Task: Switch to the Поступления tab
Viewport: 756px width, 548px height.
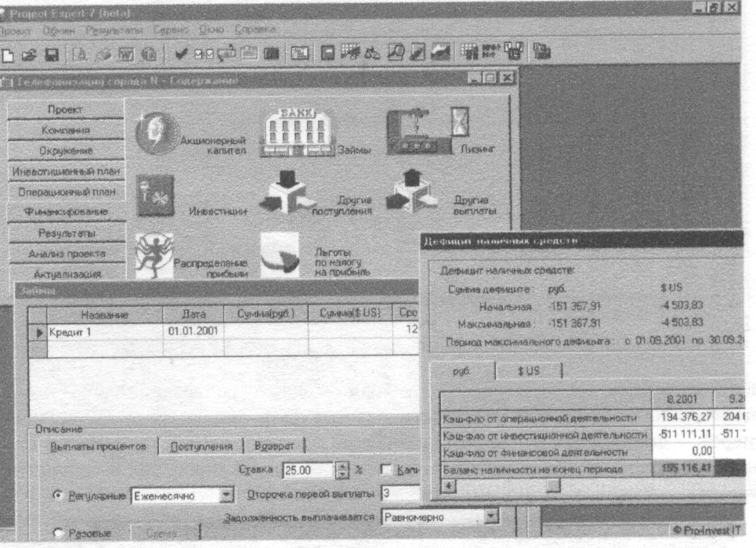Action: click(x=201, y=446)
